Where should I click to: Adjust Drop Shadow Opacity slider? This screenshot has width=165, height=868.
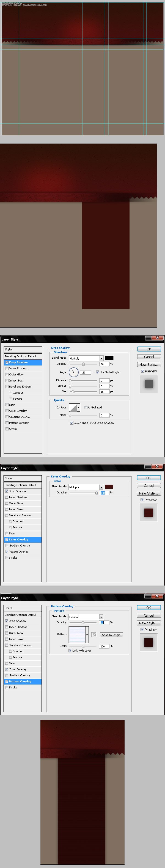(83, 364)
